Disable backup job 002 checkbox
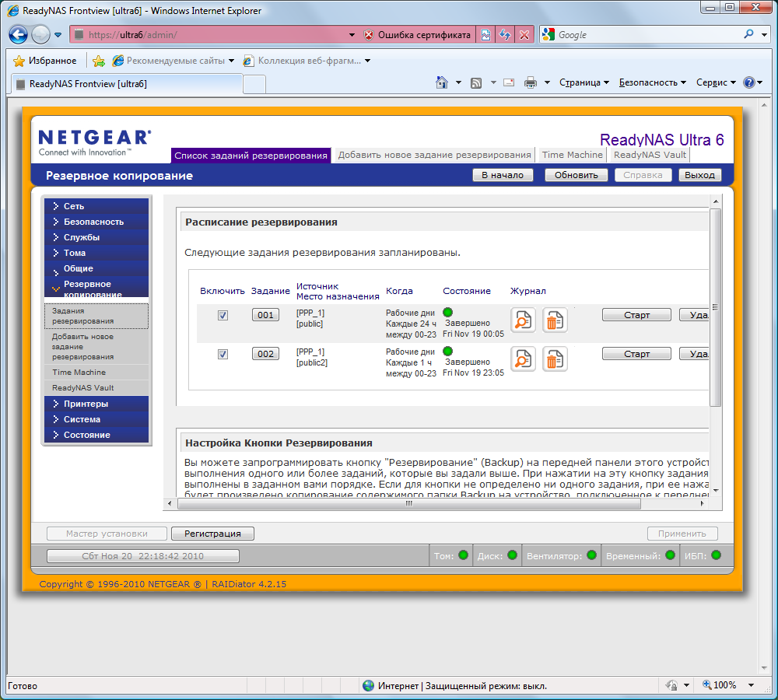The image size is (778, 700). (x=223, y=354)
